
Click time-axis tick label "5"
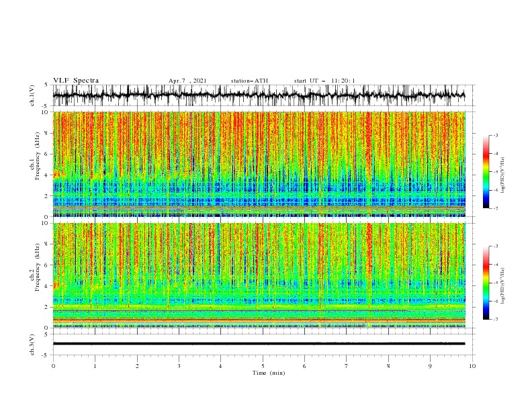click(x=263, y=366)
